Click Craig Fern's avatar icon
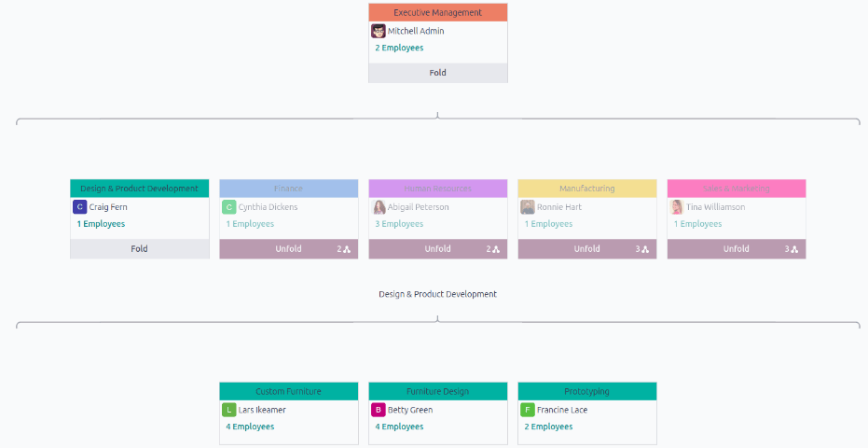 (x=79, y=207)
